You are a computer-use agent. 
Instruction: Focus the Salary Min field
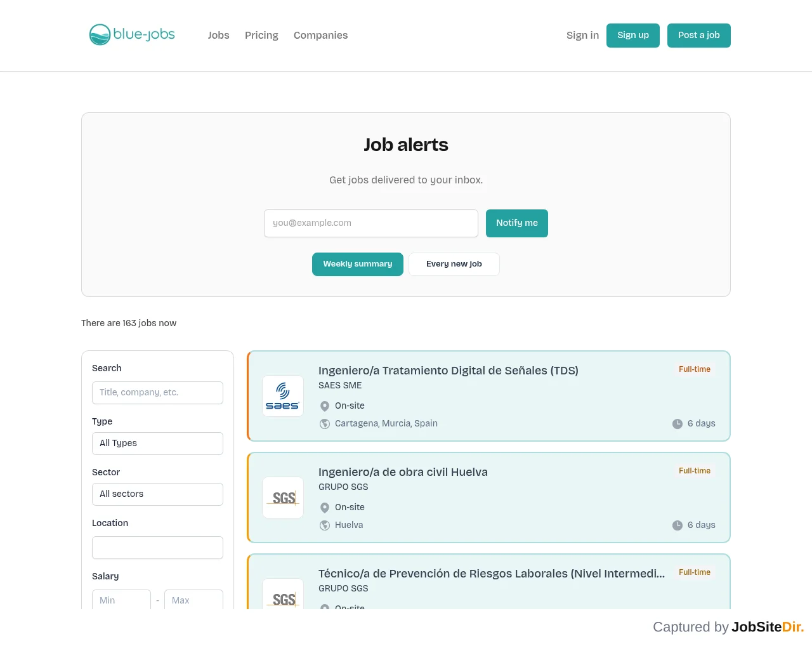(121, 600)
